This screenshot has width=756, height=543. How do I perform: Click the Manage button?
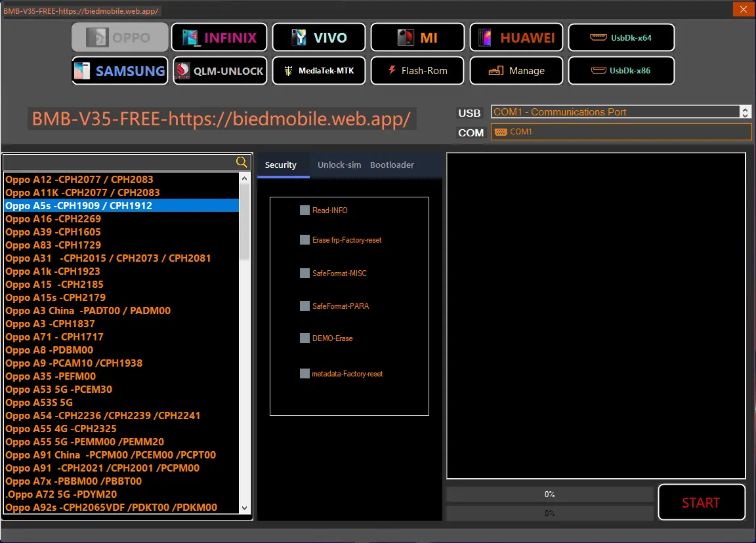516,70
